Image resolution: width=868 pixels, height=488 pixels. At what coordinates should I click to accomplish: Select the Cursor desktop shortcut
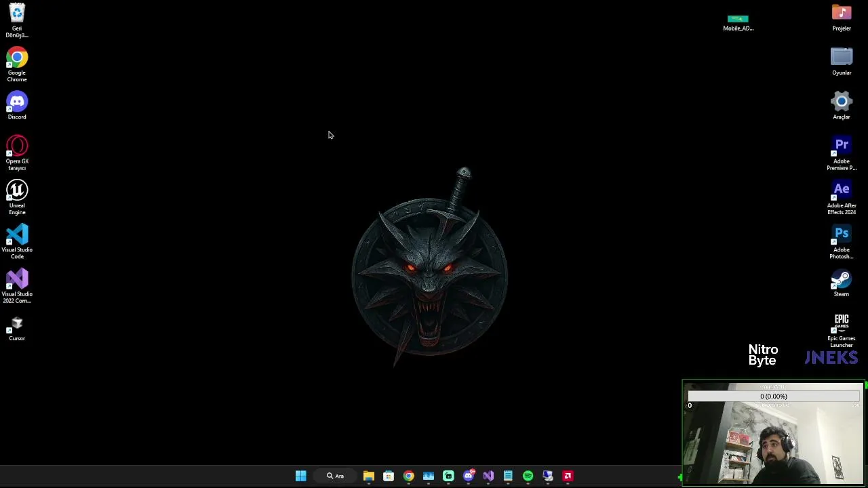click(17, 328)
